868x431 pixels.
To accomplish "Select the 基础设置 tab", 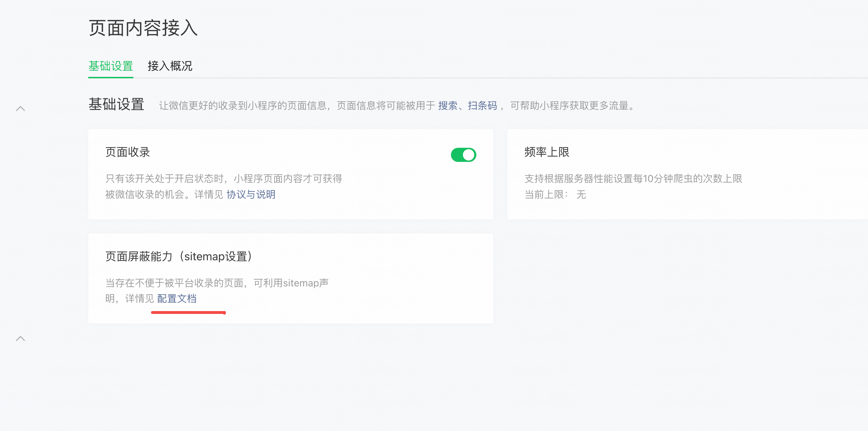I will point(110,66).
